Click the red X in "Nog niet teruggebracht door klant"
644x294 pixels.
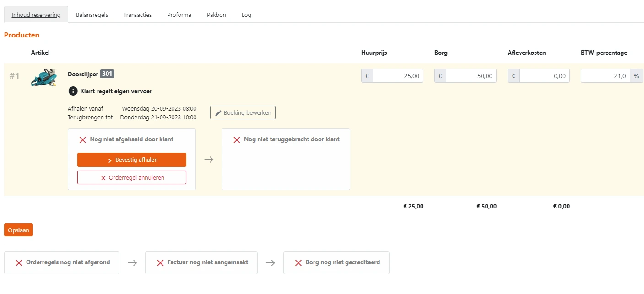[237, 139]
